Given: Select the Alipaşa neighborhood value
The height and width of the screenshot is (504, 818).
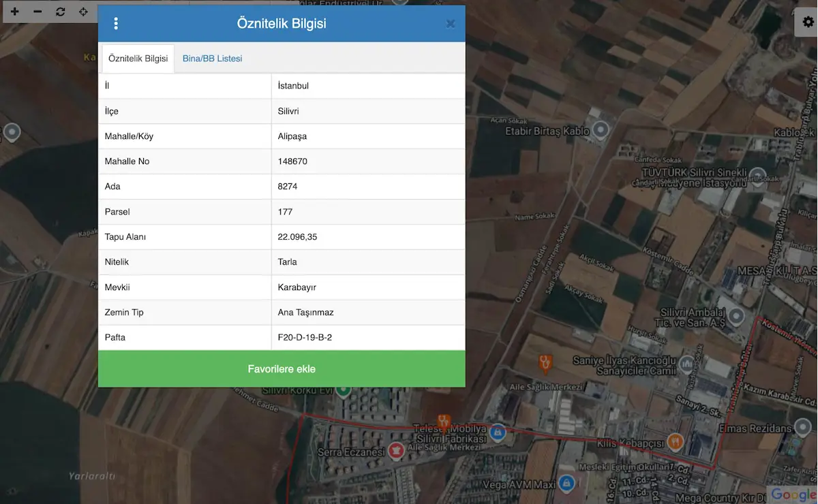Looking at the screenshot, I should [x=368, y=136].
